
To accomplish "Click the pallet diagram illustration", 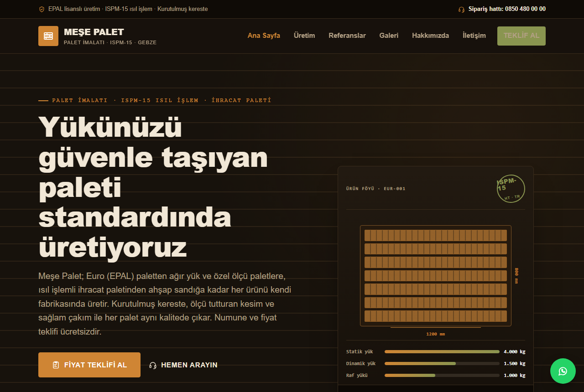I will (x=436, y=276).
